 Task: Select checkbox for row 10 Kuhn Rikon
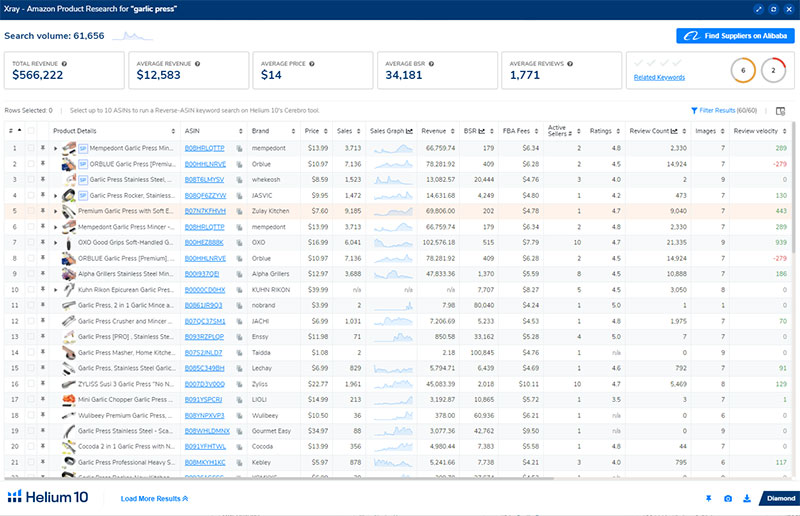[x=31, y=289]
